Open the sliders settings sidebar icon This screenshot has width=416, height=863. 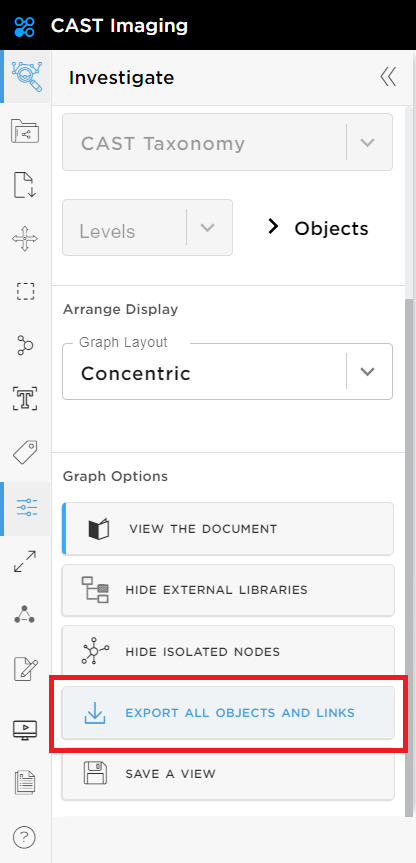[26, 507]
